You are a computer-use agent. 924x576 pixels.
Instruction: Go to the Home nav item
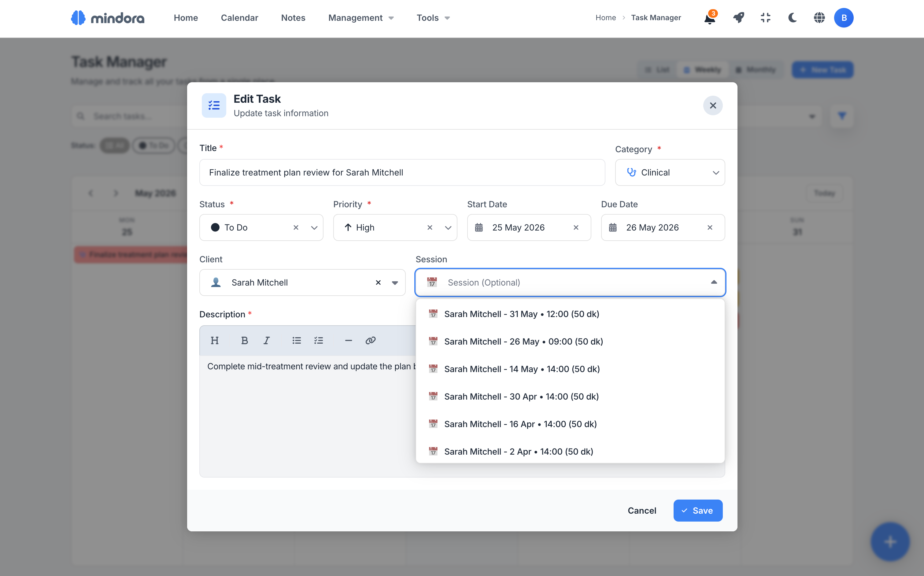pyautogui.click(x=186, y=18)
